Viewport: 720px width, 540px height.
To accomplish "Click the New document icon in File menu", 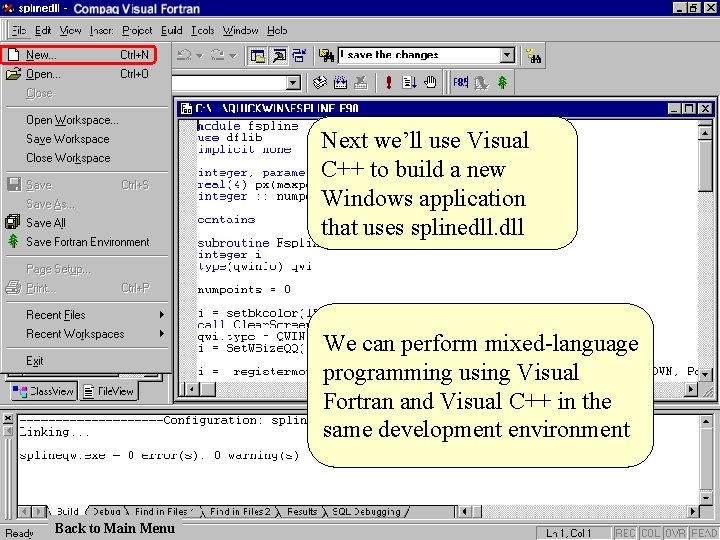I will pos(14,55).
